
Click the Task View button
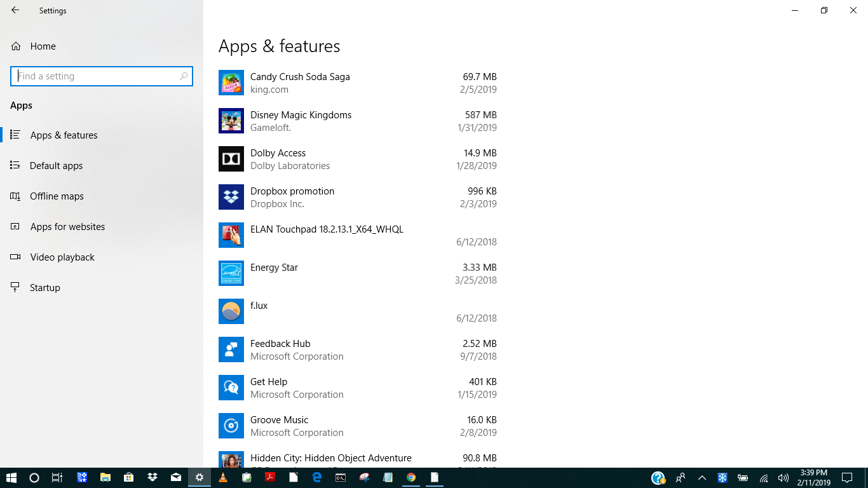coord(57,477)
